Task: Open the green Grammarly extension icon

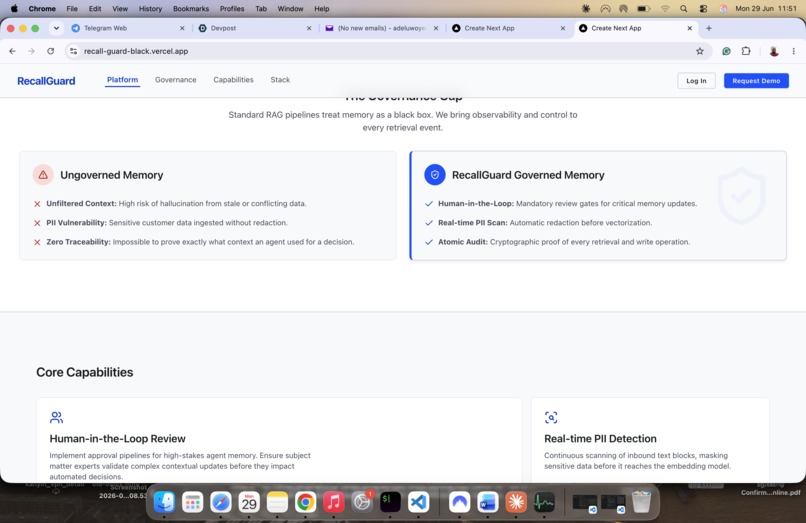Action: (726, 51)
